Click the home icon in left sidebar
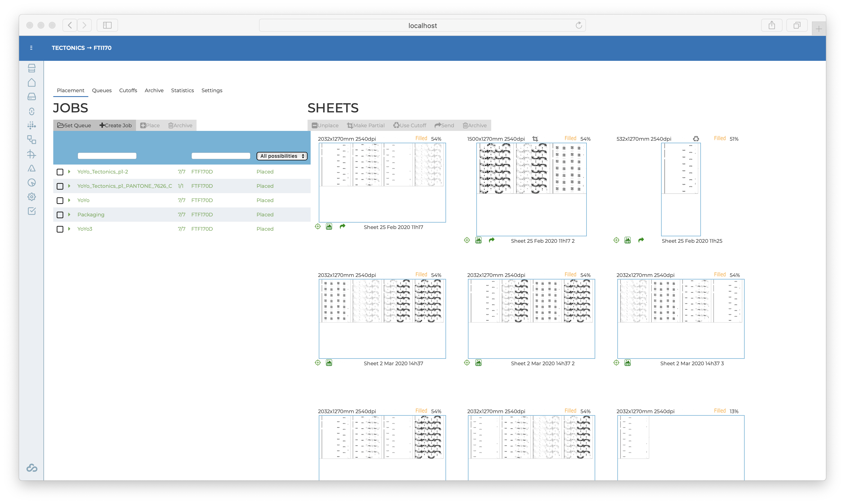This screenshot has height=504, width=845. point(32,82)
